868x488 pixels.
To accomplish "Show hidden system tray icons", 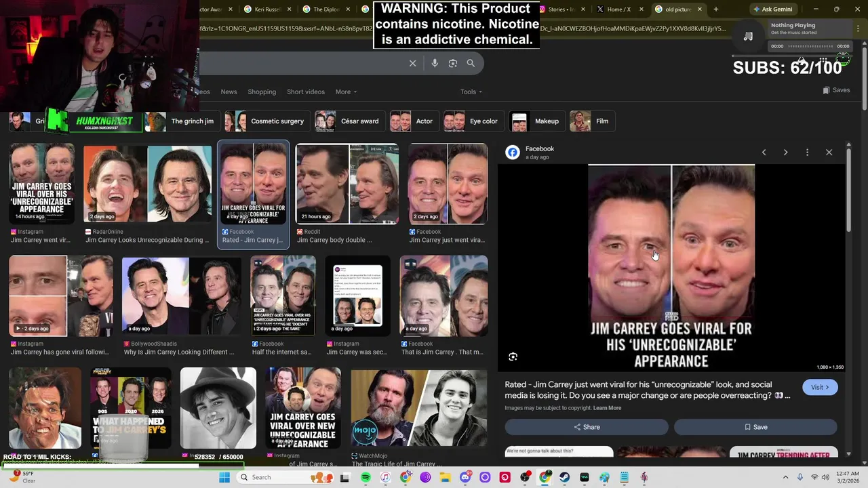I will click(785, 477).
